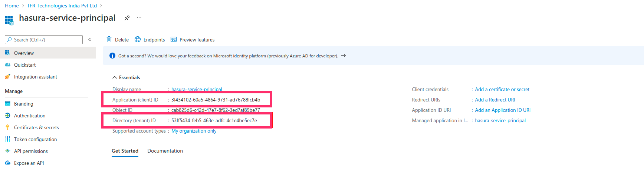Click the Token configuration icon
The height and width of the screenshot is (170, 644).
point(7,139)
